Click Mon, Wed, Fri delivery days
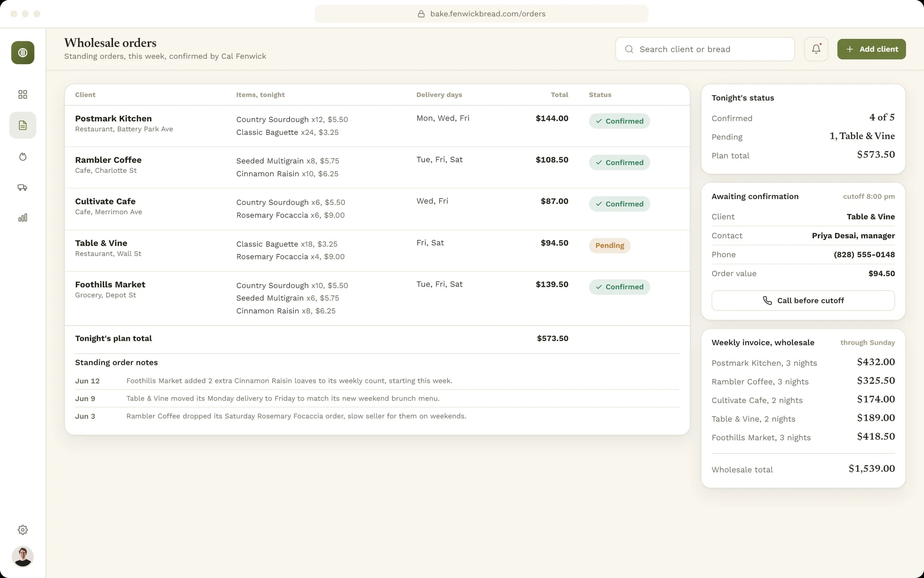924x578 pixels. [x=443, y=118]
